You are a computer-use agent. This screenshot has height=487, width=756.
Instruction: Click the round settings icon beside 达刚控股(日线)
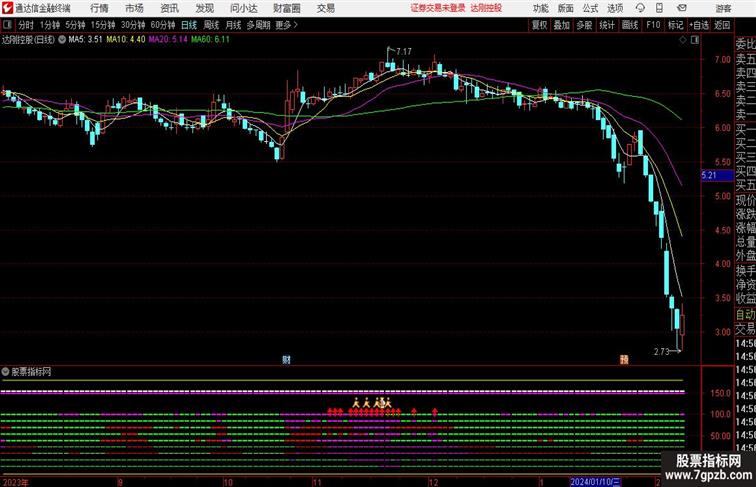point(62,40)
